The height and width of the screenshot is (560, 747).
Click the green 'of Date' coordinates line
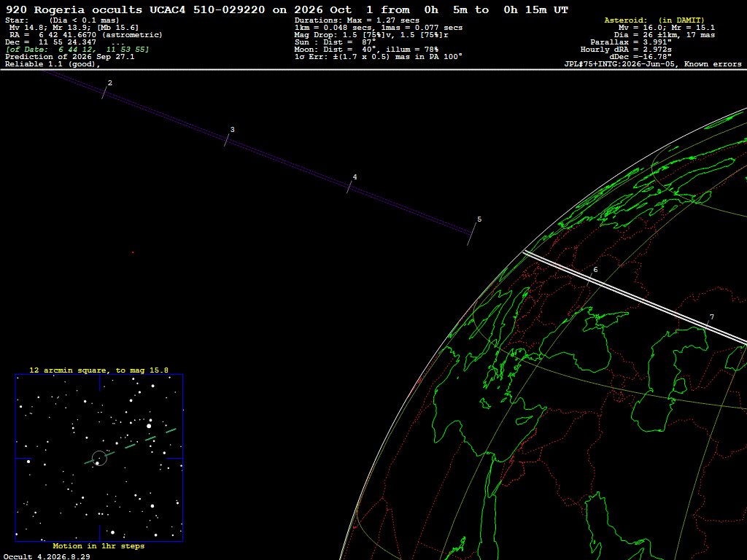[77, 50]
